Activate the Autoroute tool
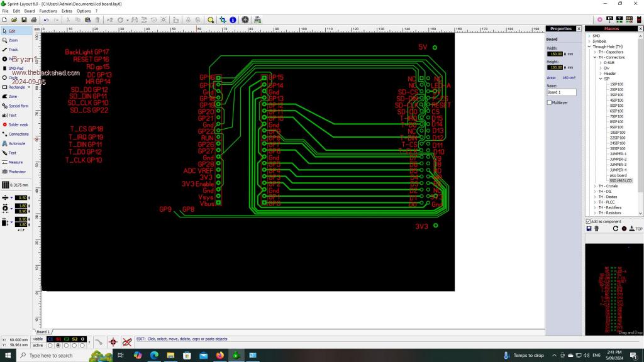Image resolution: width=644 pixels, height=362 pixels. pyautogui.click(x=16, y=143)
